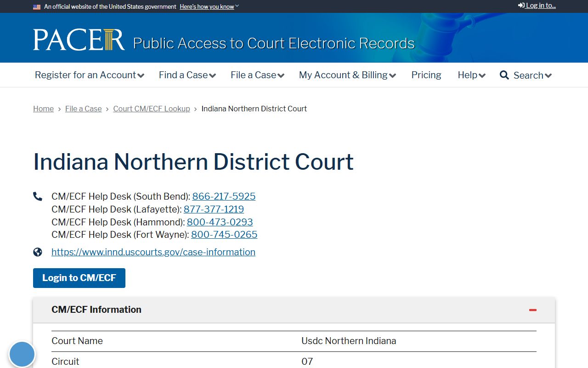Click the CM/ECF Information section header
Screen dimensions: 588x368
pos(294,310)
